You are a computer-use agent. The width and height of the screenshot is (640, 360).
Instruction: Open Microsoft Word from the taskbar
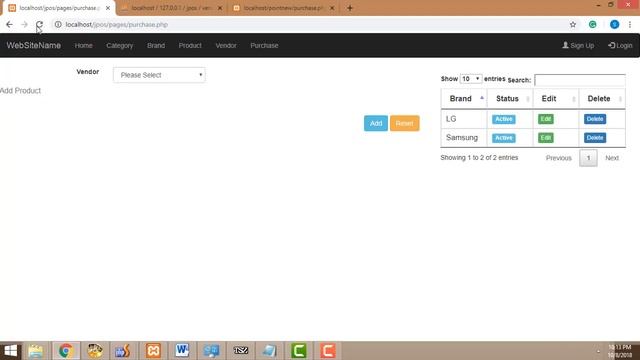(x=182, y=351)
